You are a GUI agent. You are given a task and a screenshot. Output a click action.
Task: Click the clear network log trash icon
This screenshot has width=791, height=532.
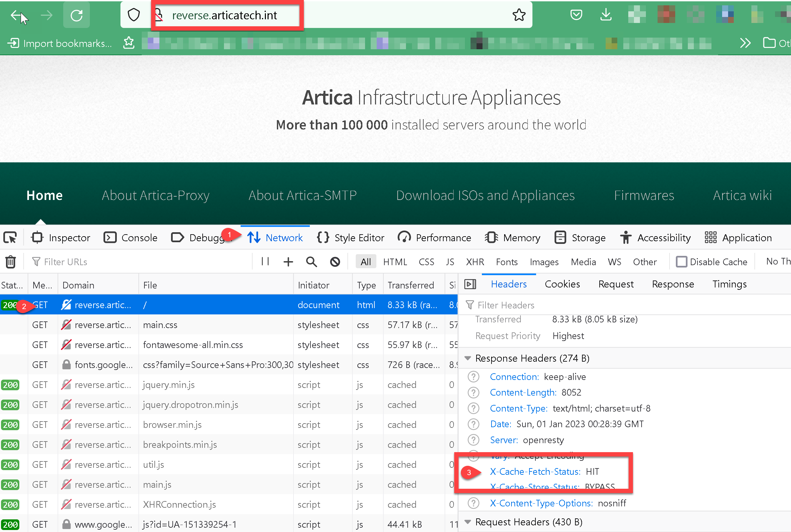click(x=11, y=262)
